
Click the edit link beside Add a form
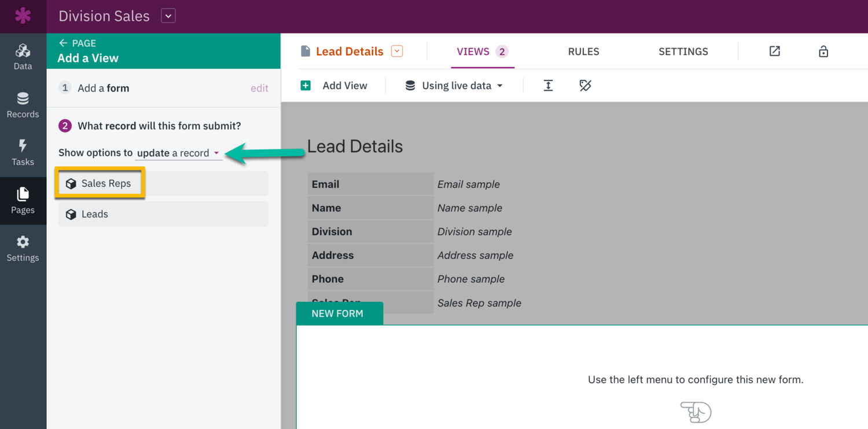pos(259,88)
